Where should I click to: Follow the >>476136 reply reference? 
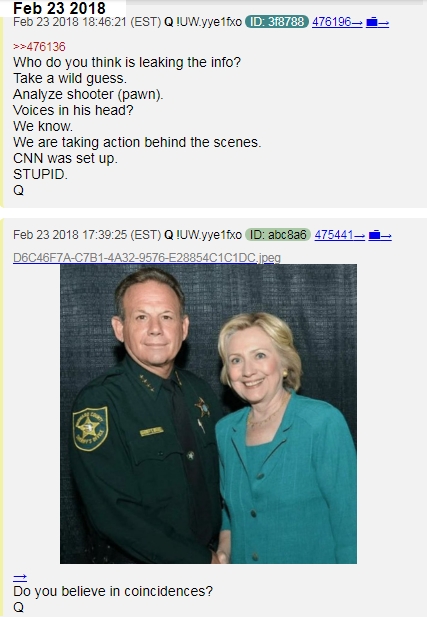(39, 47)
